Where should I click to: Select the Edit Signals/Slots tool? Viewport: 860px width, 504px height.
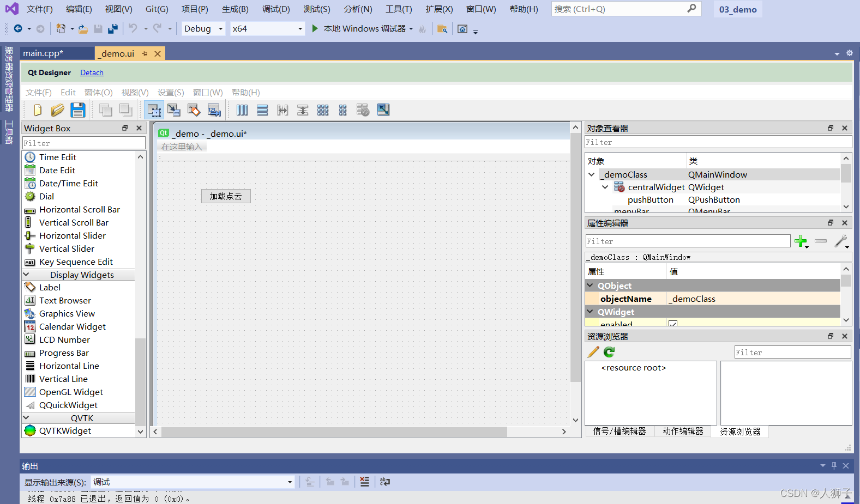[174, 111]
